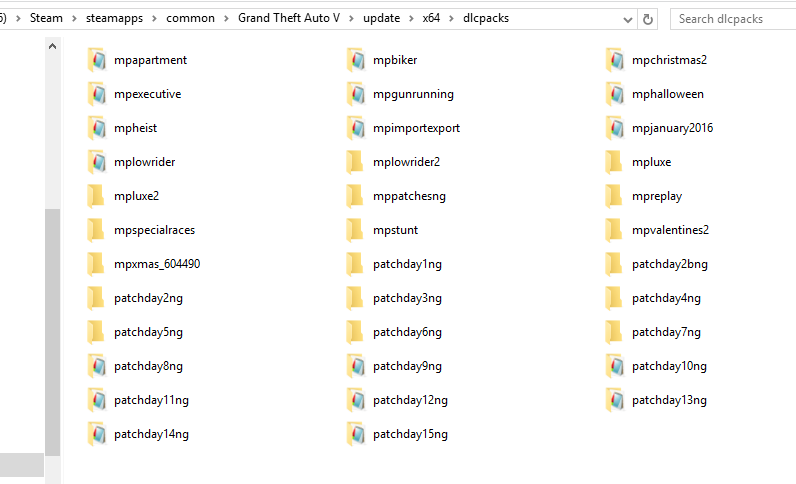Select patchday13ng folder name
The height and width of the screenshot is (484, 796).
click(x=669, y=401)
